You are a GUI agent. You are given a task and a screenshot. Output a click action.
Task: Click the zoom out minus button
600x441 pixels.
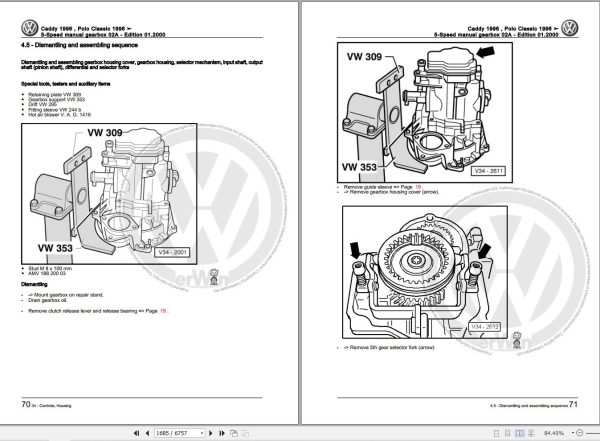point(579,433)
